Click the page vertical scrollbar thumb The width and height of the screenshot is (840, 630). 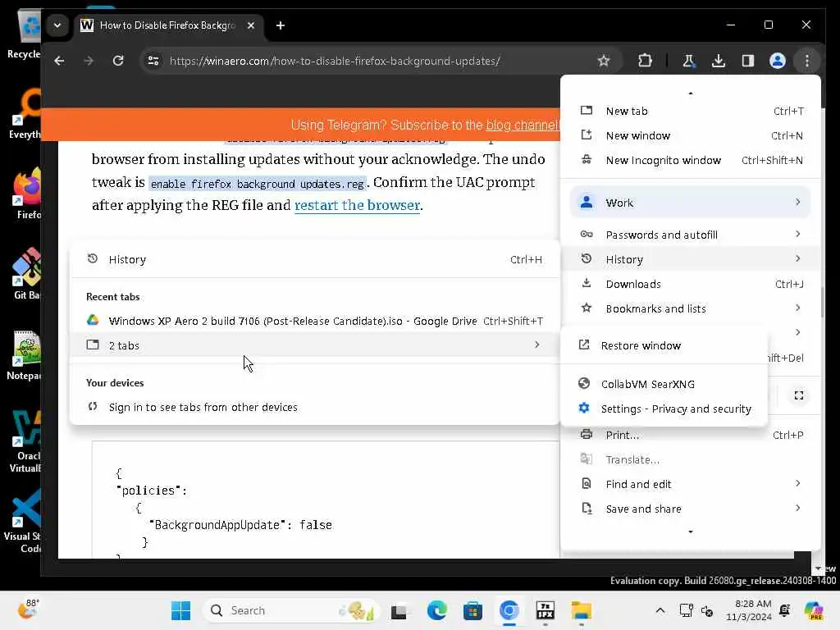822,303
